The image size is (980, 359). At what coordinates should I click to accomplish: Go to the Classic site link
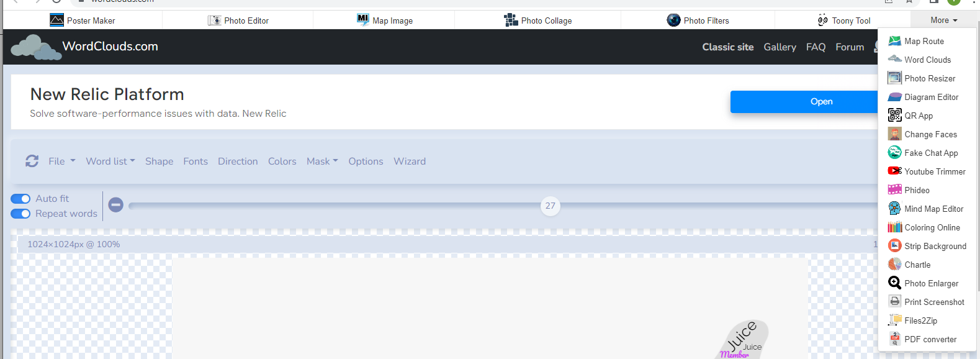tap(728, 47)
